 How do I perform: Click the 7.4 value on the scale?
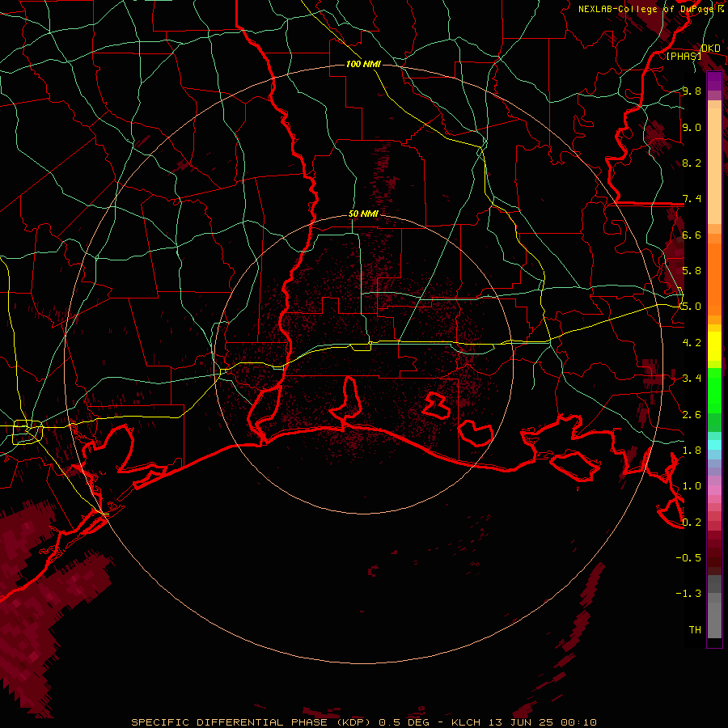click(x=692, y=199)
